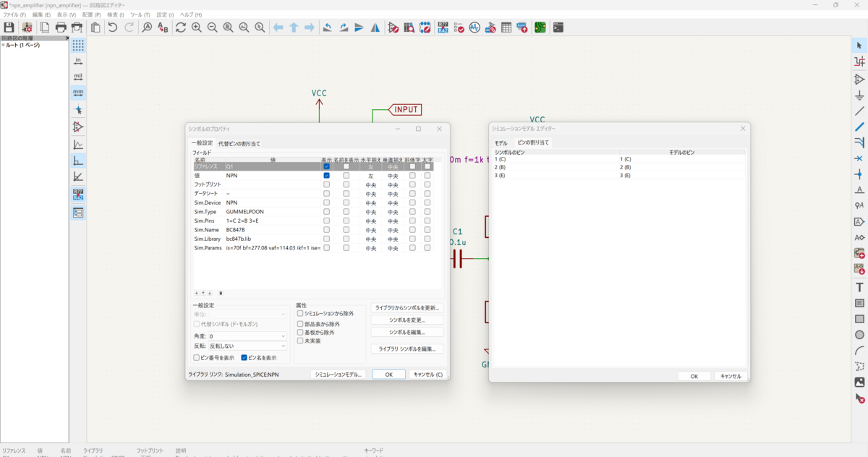868x457 pixels.
Task: Select the No-connect flag tool
Action: click(x=859, y=158)
